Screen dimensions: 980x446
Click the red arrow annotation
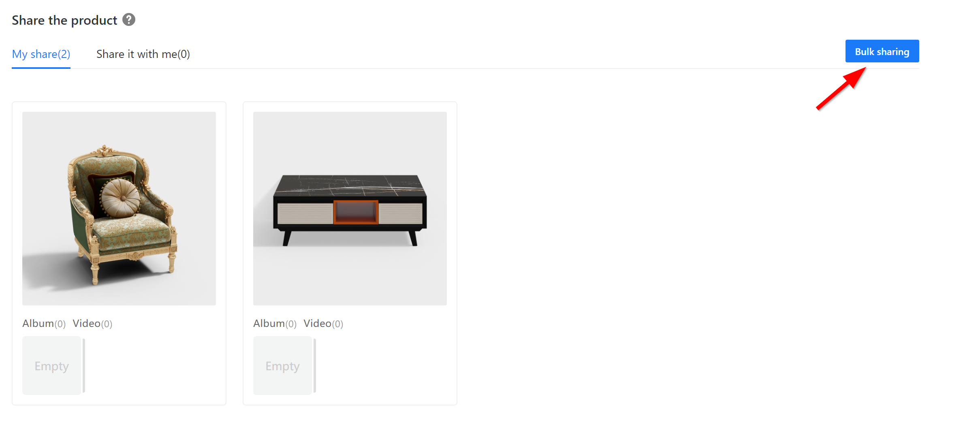click(841, 88)
